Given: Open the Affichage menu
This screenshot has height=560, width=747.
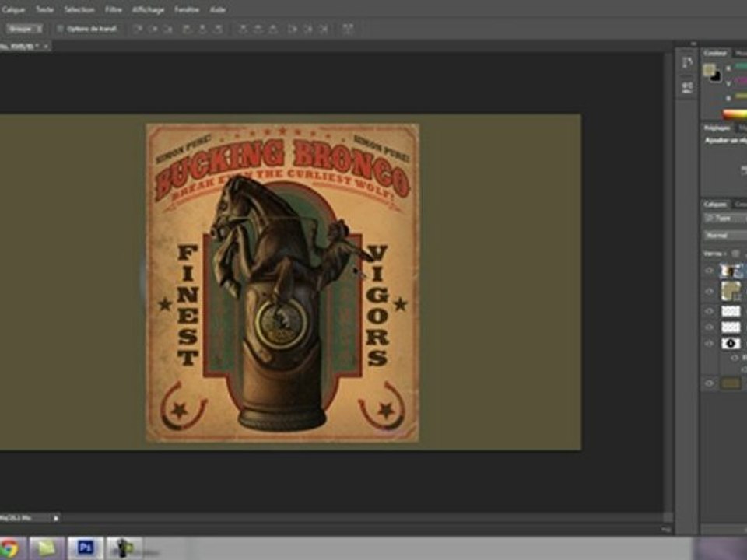Looking at the screenshot, I should (x=148, y=10).
